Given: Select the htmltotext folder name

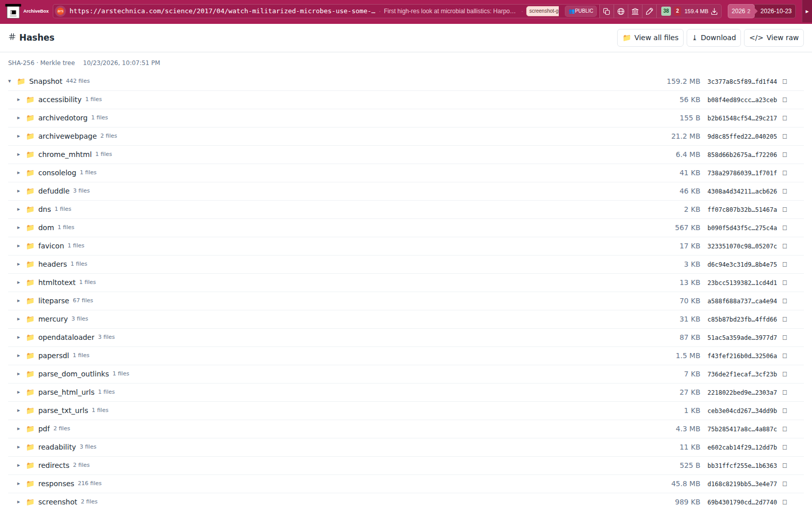Looking at the screenshot, I should pyautogui.click(x=57, y=282).
